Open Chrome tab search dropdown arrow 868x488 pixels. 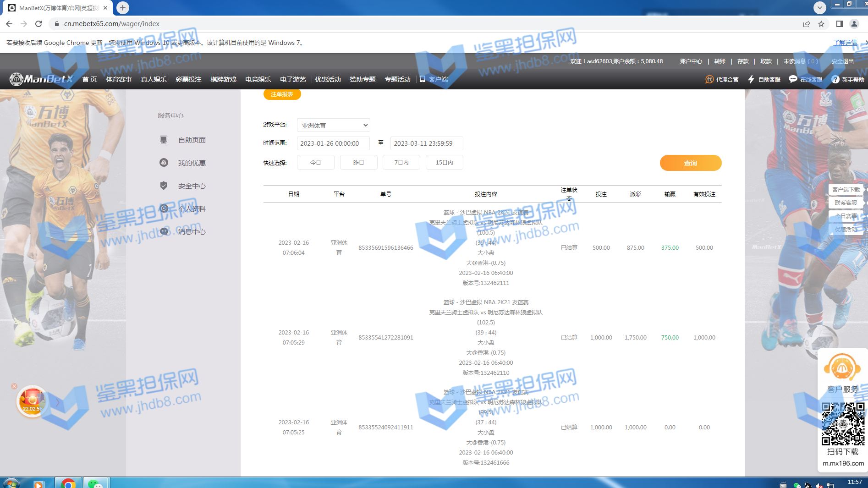pos(819,8)
